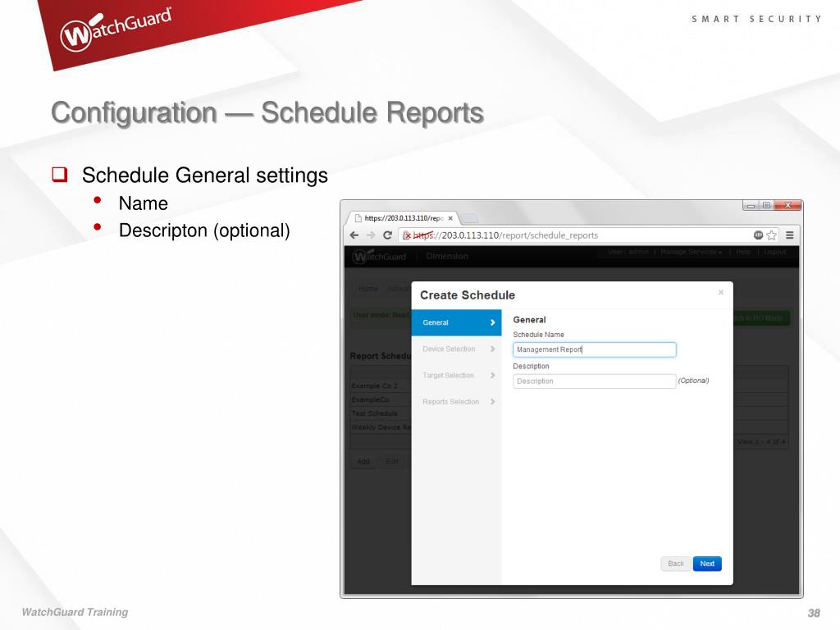Click the address bar URL

505,235
